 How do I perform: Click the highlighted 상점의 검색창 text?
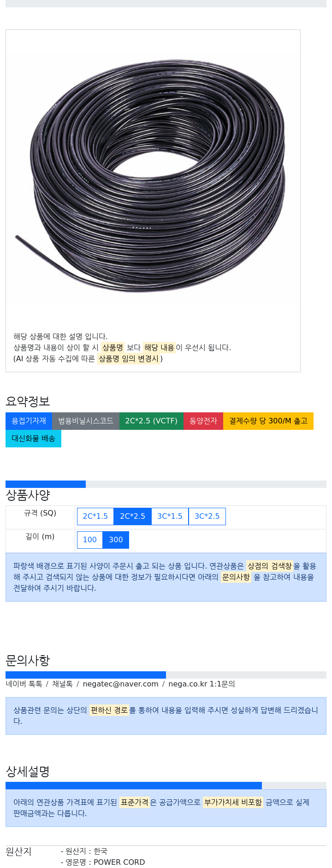click(x=270, y=566)
